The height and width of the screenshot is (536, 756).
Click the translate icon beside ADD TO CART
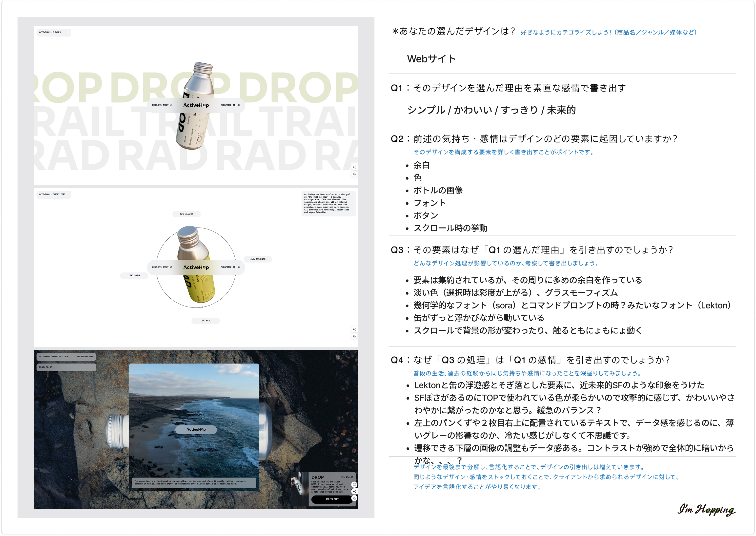[x=354, y=498]
